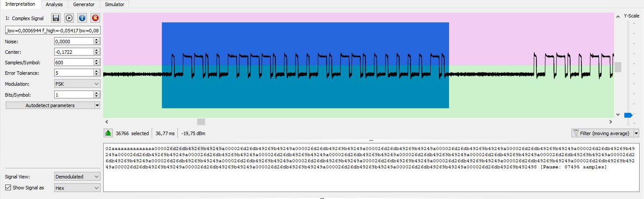Image resolution: width=644 pixels, height=199 pixels.
Task: Switch to the Simulator tab
Action: point(115,4)
